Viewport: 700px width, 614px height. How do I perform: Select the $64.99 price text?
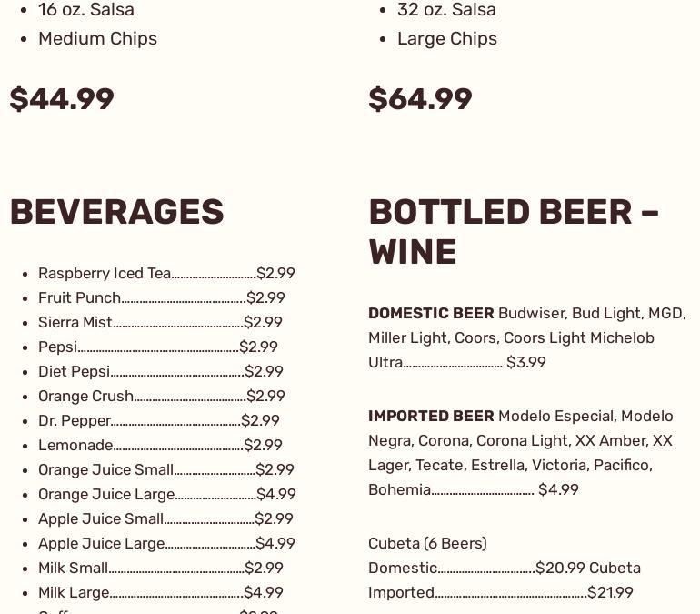tap(420, 99)
